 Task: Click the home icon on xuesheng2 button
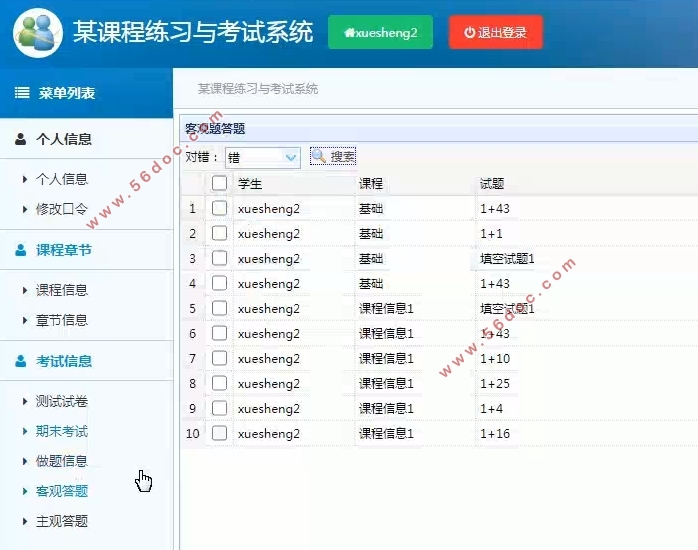point(349,32)
